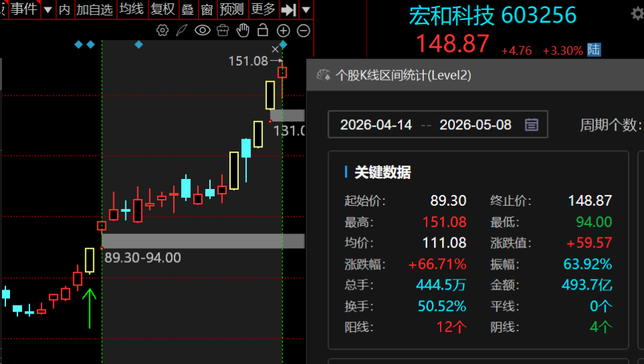The image size is (644, 364).
Task: Click the 振幅 value 63.92%
Action: [588, 264]
